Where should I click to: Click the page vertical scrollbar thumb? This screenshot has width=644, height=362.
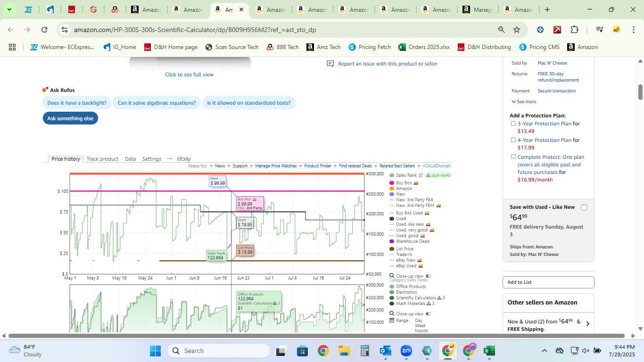(x=640, y=92)
